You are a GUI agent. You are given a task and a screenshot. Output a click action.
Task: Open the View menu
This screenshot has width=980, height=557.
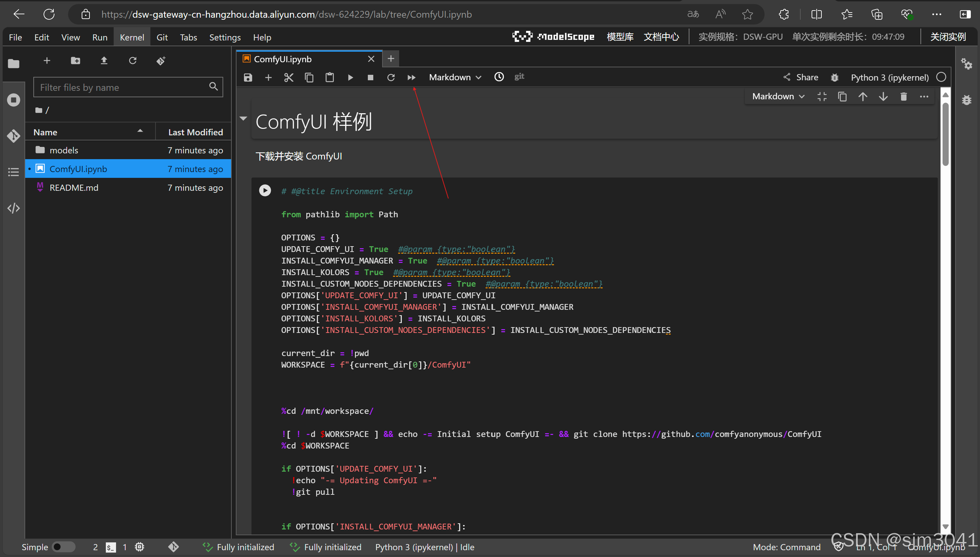(x=70, y=37)
